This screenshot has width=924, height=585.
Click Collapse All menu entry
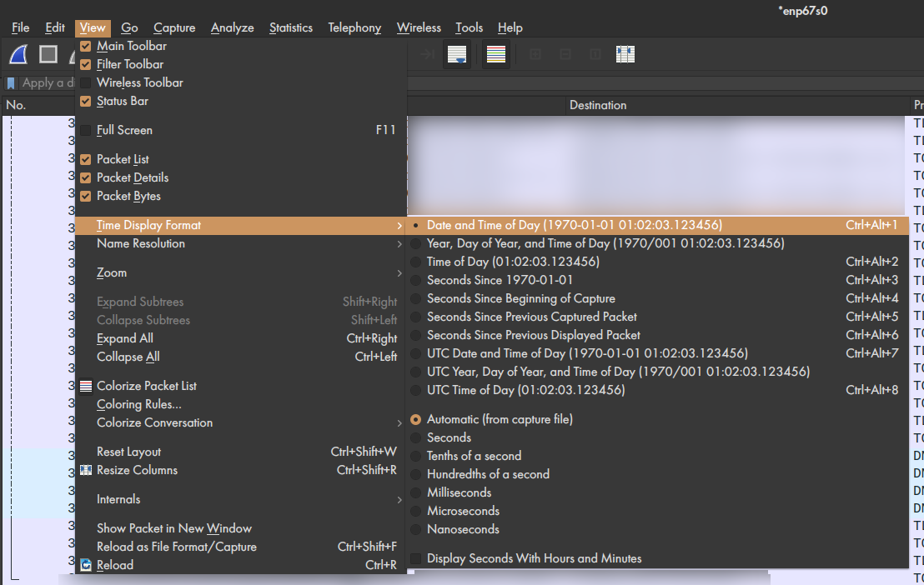point(241,357)
